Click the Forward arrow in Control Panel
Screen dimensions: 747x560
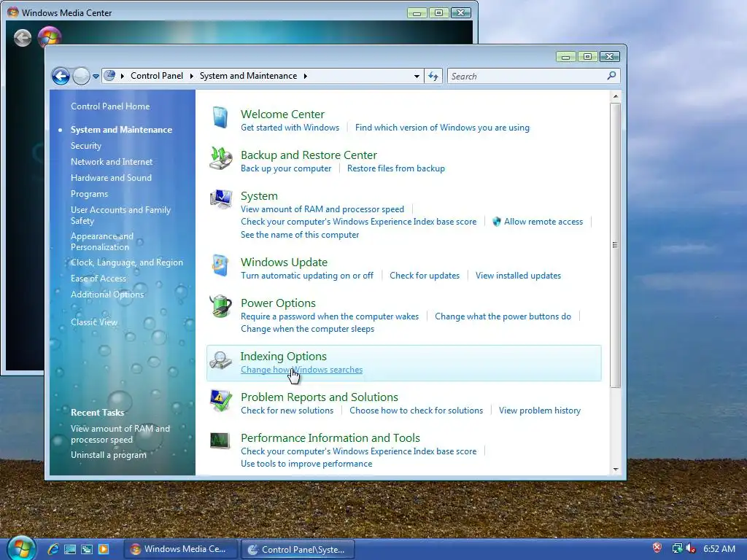(x=81, y=76)
